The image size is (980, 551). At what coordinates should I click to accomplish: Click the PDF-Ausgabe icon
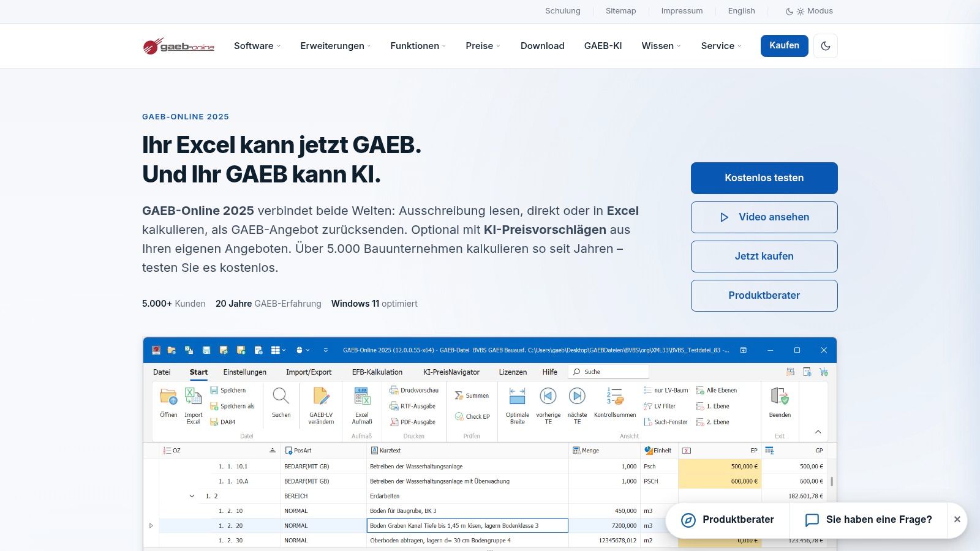[394, 422]
